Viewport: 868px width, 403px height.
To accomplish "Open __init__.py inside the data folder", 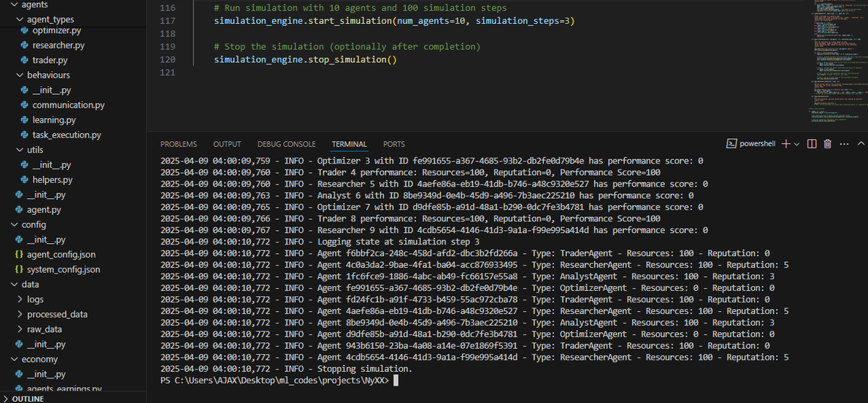I will [x=46, y=344].
